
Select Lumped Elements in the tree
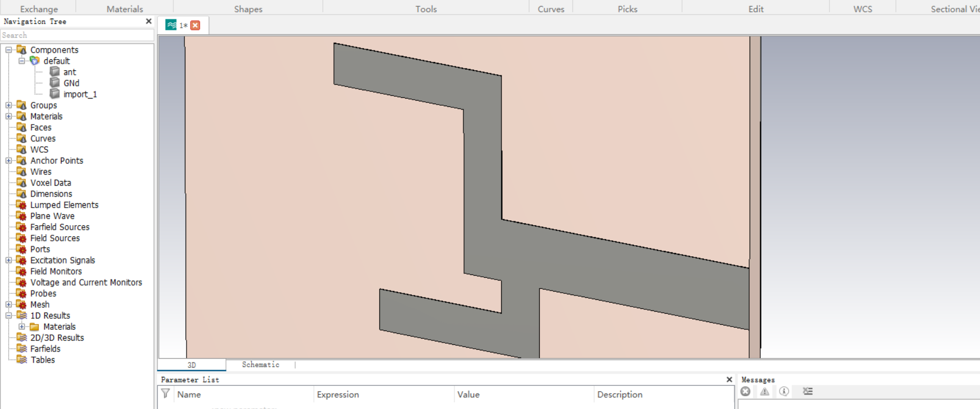pyautogui.click(x=64, y=205)
